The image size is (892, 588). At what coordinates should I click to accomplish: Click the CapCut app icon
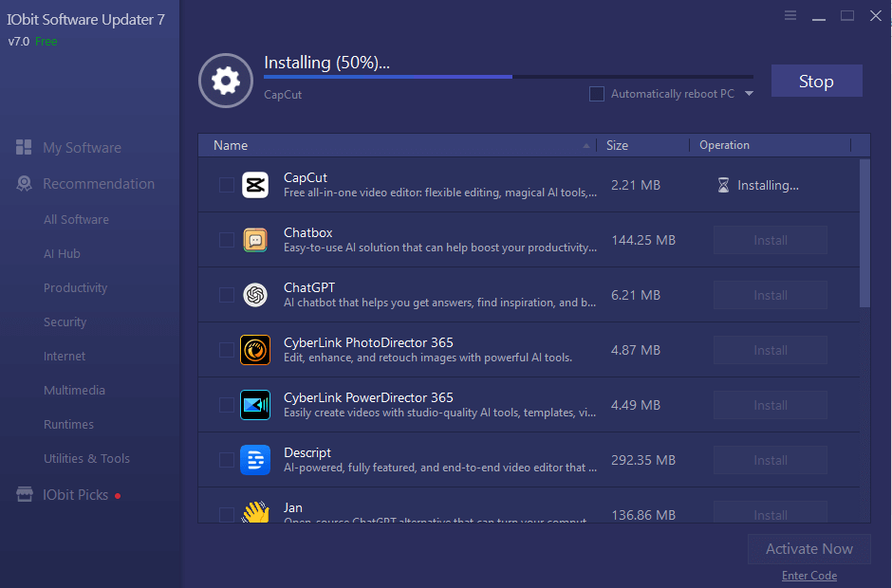(254, 185)
